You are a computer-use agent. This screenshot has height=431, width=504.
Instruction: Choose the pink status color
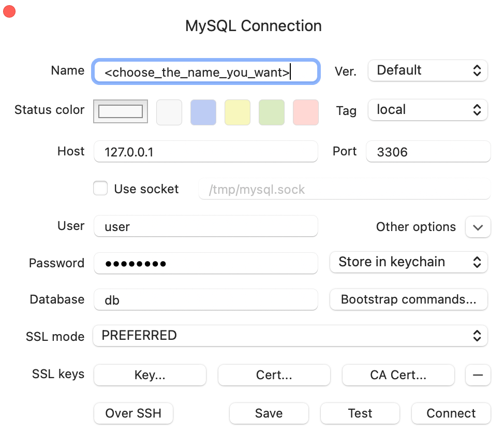[306, 112]
